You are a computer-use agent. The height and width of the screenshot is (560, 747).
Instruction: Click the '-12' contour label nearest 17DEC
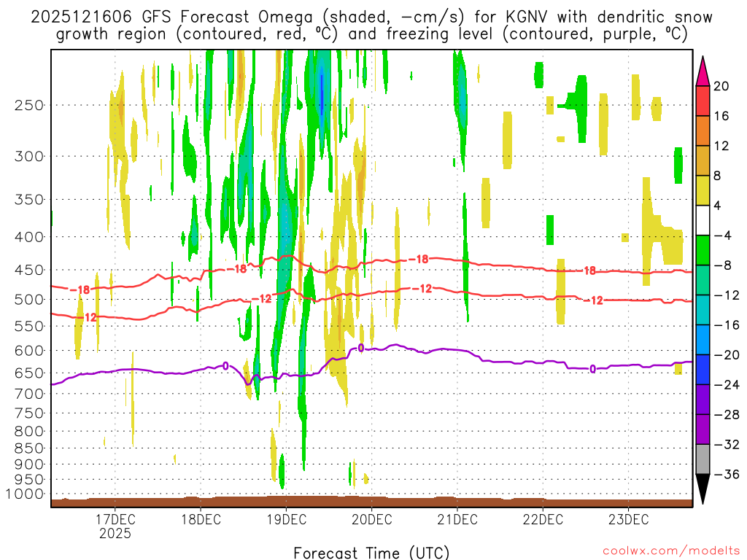pyautogui.click(x=87, y=317)
